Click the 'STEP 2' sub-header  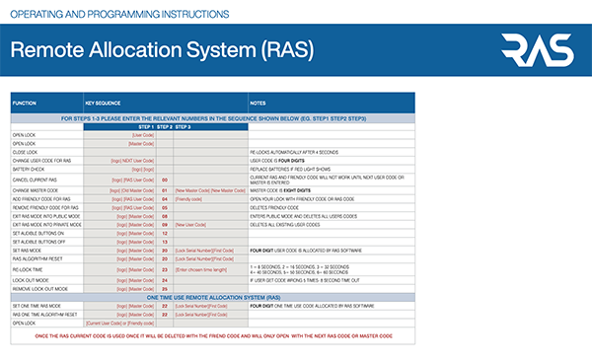pos(165,127)
